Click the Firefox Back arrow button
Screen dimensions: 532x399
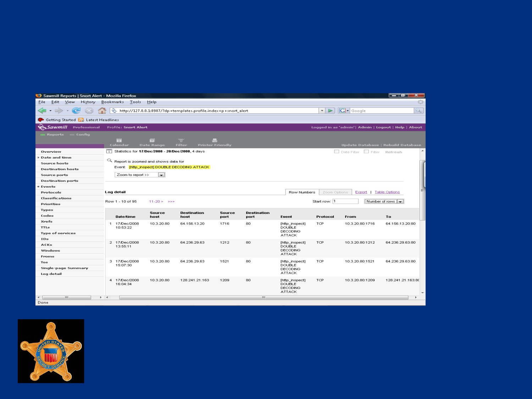coord(42,111)
